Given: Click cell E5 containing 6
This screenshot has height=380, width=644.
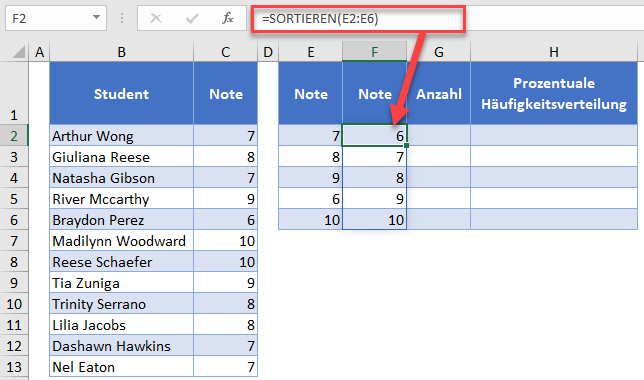Looking at the screenshot, I should [310, 198].
